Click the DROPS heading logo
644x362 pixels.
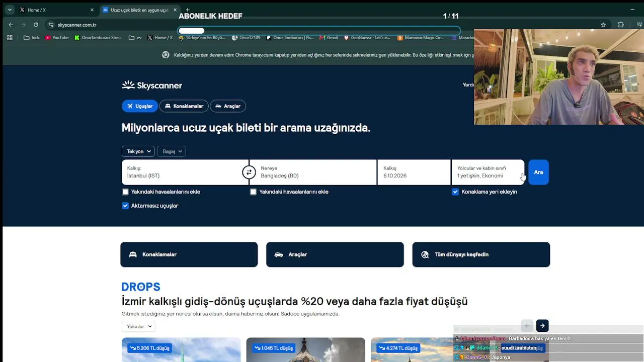pos(141,287)
